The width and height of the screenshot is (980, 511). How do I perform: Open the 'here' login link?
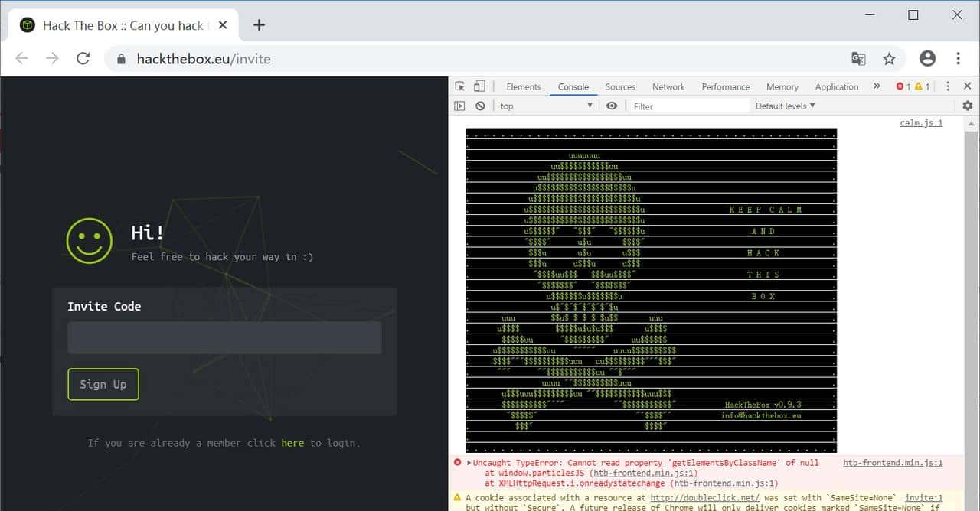click(x=292, y=443)
